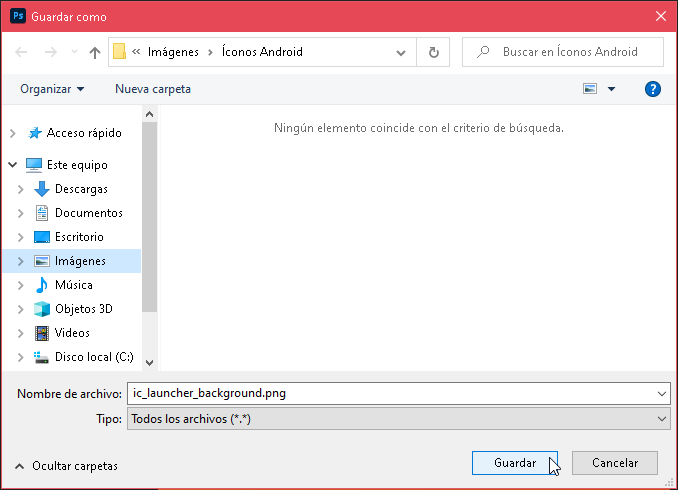Expand breadcrumb arrow after Imágenes
678x490 pixels.
pyautogui.click(x=210, y=52)
